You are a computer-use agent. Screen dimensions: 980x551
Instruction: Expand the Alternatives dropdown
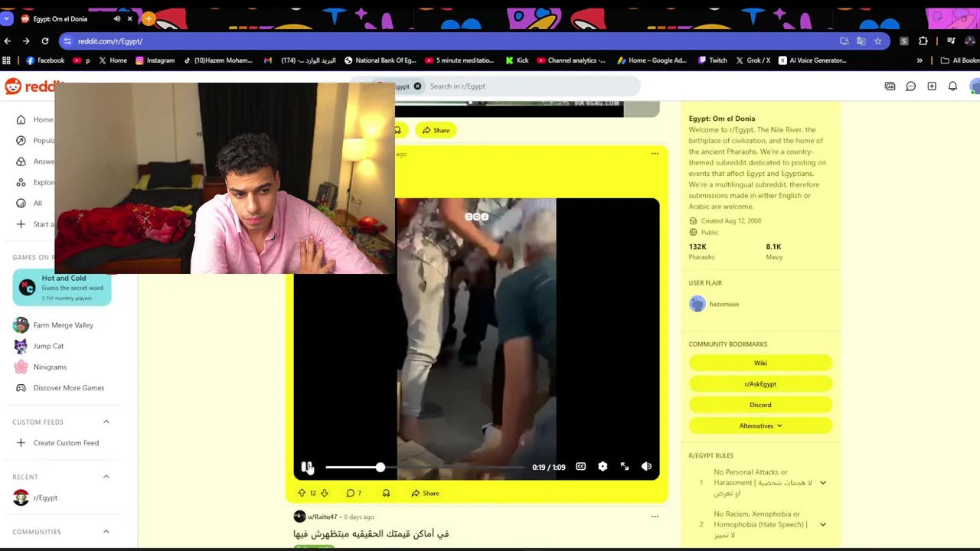pos(760,425)
